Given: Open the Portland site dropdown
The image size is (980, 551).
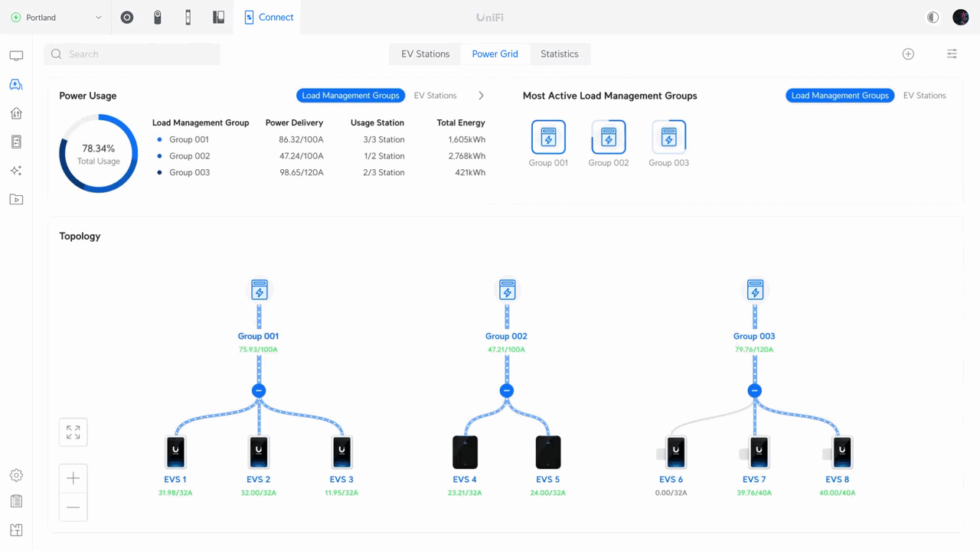Looking at the screenshot, I should (x=57, y=18).
